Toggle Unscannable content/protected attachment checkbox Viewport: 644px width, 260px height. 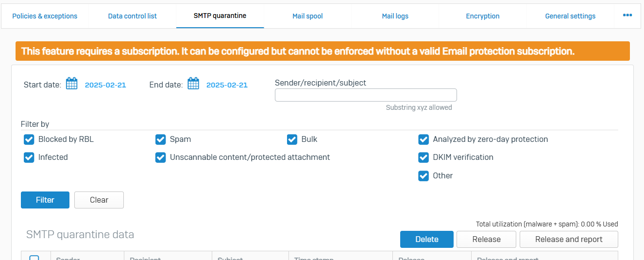point(161,157)
